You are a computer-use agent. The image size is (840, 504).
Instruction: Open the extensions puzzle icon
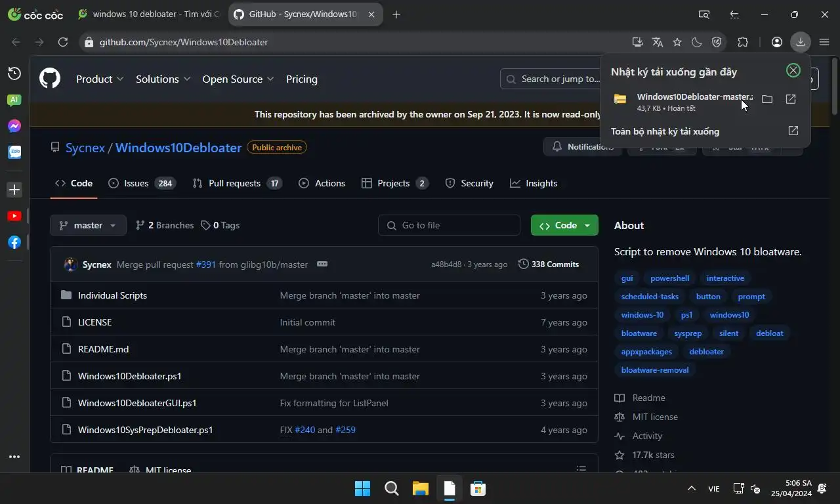(x=743, y=42)
